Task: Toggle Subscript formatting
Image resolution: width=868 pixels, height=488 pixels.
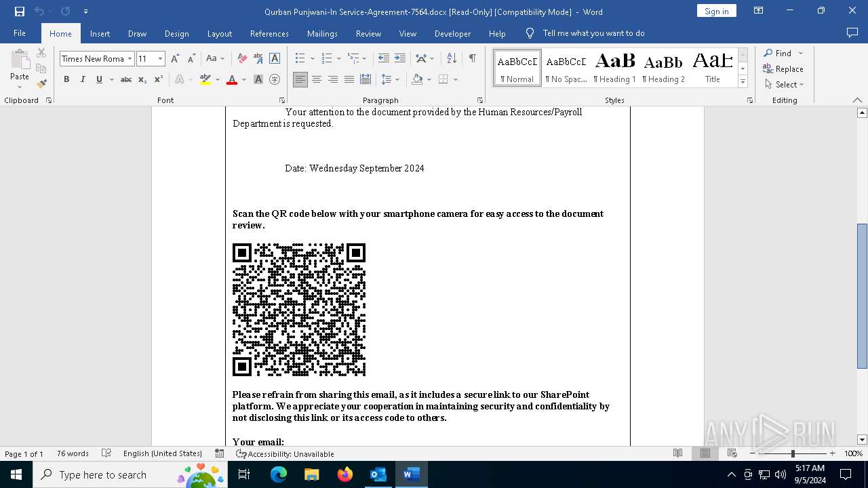Action: pos(142,79)
